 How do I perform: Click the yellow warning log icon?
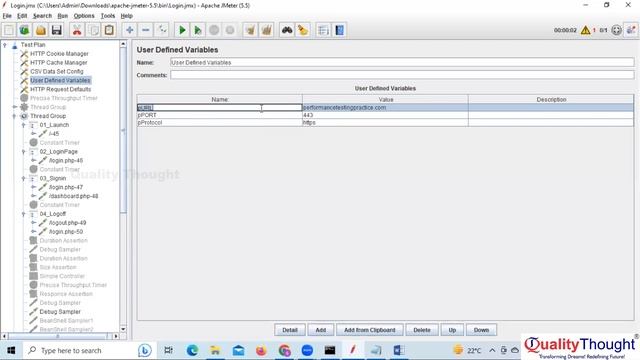point(585,30)
